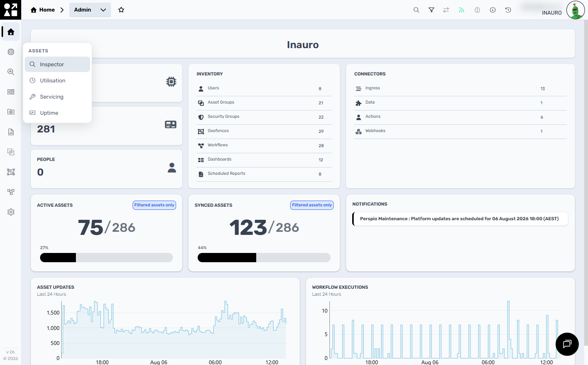This screenshot has height=365, width=588.
Task: Click the 75/286 active assets count
Action: coord(107,228)
